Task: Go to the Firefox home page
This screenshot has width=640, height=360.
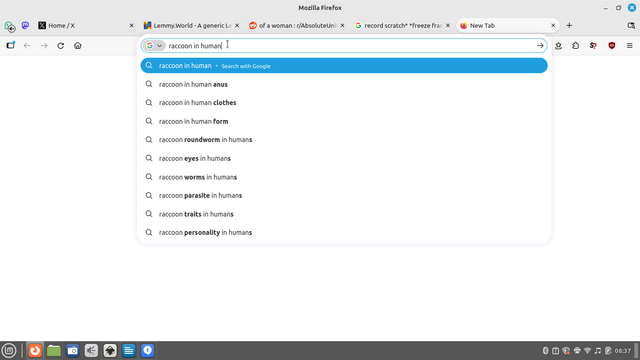Action: click(78, 45)
